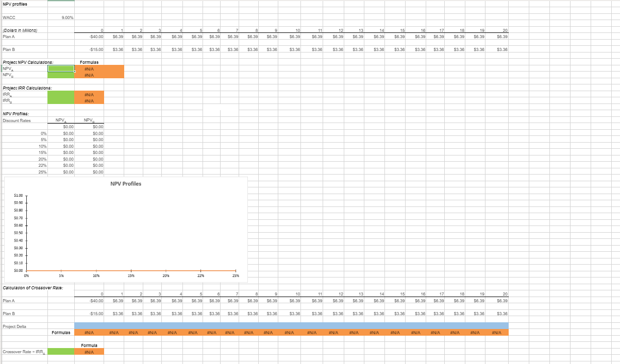620x364 pixels.
Task: Select the 22% cell in the Discount Rates column
Action: [25, 165]
